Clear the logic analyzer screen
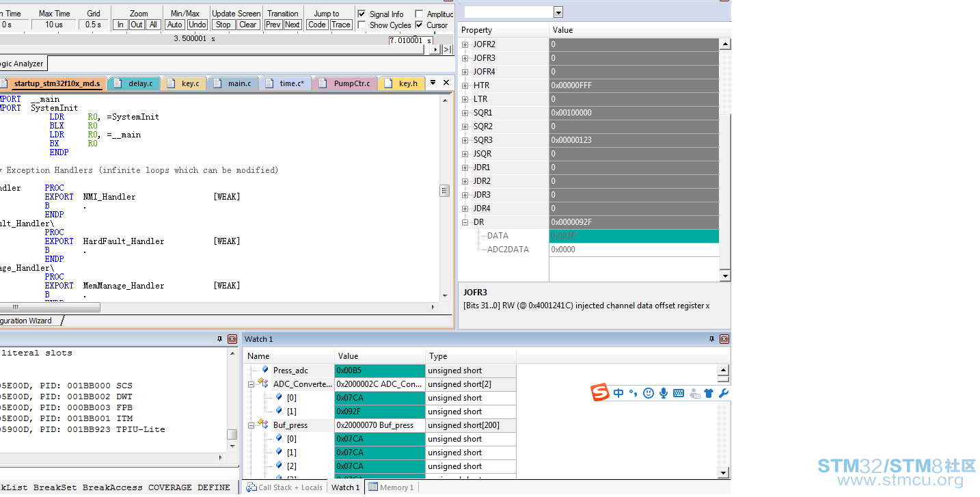Screen dimensions: 980x497 click(247, 25)
